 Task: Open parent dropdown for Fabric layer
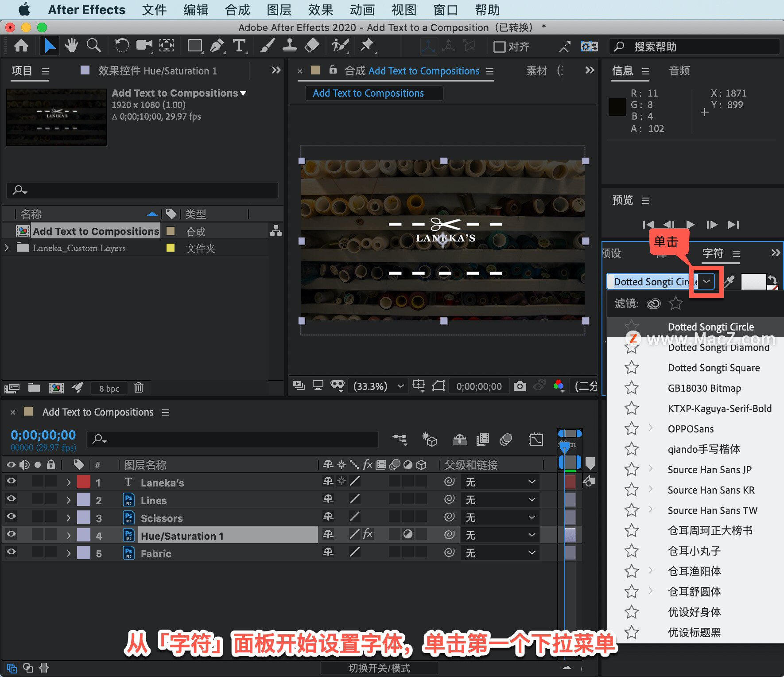500,552
